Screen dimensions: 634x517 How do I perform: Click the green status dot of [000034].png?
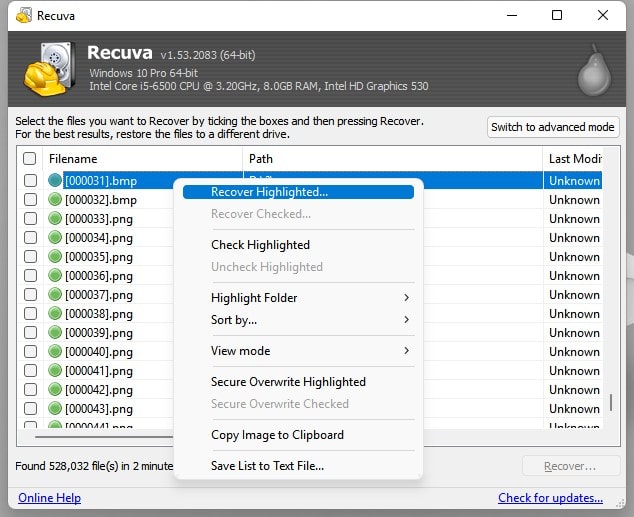pos(55,237)
